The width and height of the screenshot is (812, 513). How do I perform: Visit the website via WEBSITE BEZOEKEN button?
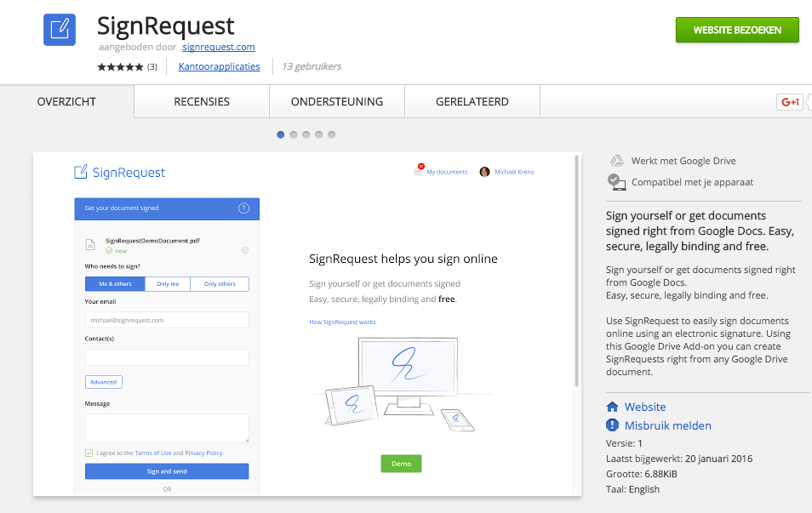click(x=737, y=30)
